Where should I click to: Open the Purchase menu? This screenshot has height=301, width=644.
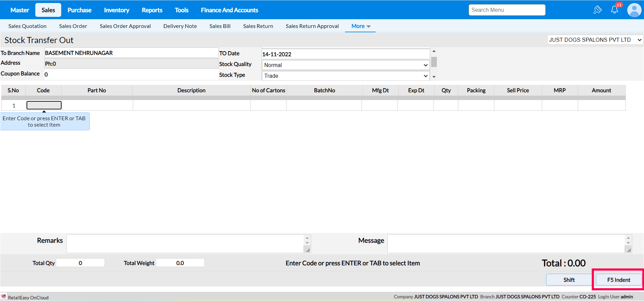pyautogui.click(x=79, y=10)
